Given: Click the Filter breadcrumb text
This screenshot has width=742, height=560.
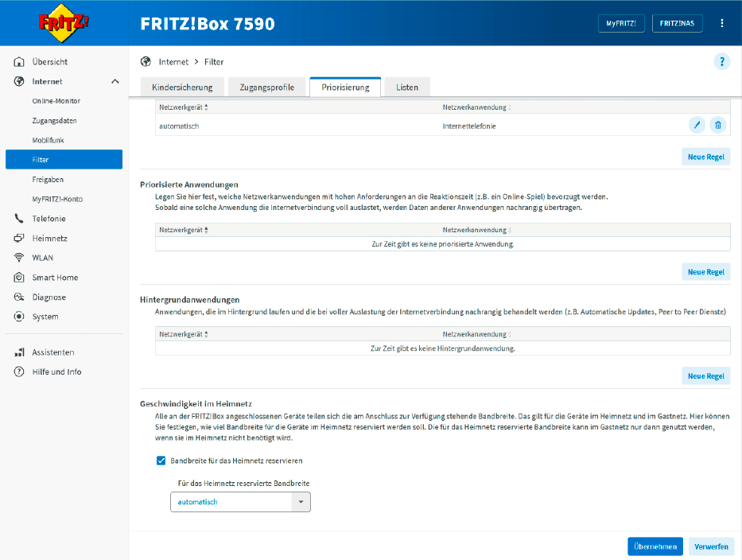Looking at the screenshot, I should pyautogui.click(x=214, y=61).
